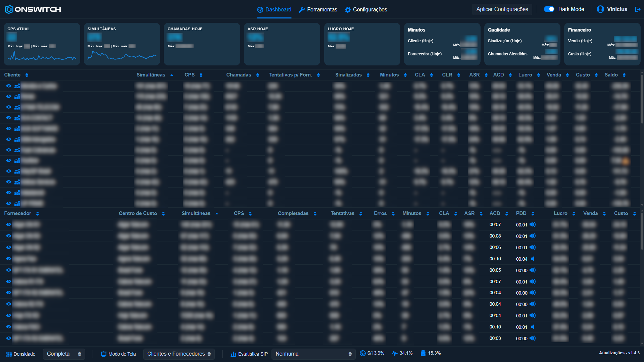Click the Aplicar Configurações button

click(502, 9)
